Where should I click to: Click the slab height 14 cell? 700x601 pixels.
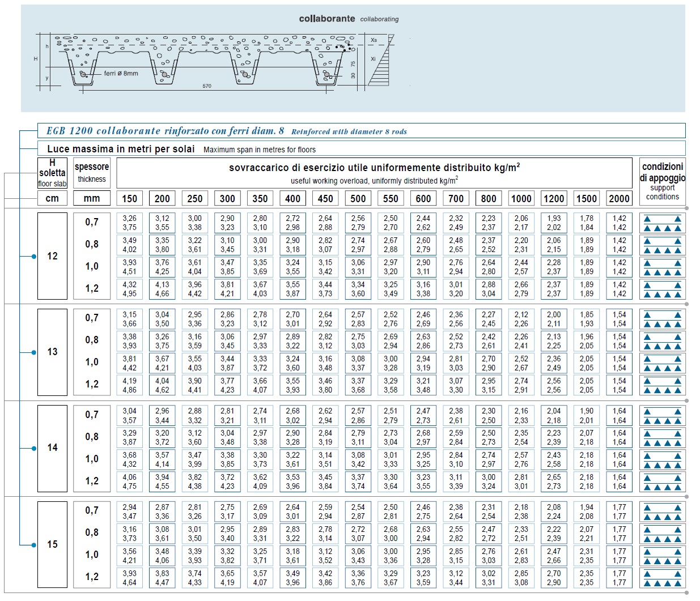tap(52, 448)
